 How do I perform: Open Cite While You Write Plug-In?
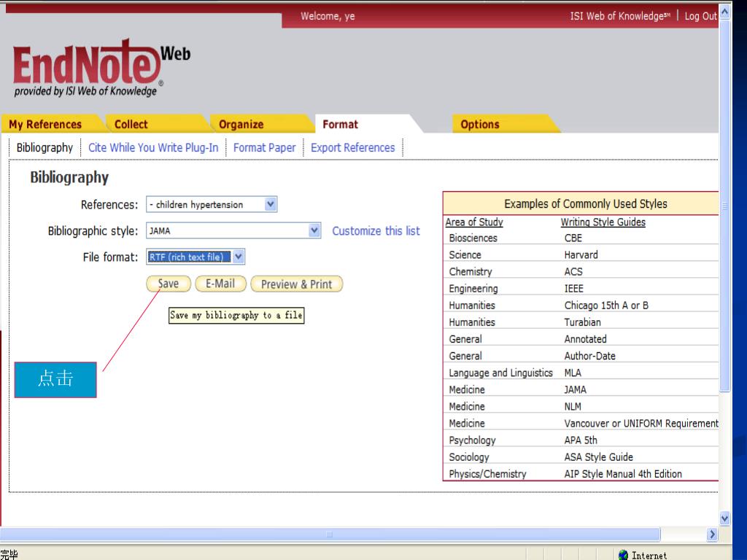point(153,147)
